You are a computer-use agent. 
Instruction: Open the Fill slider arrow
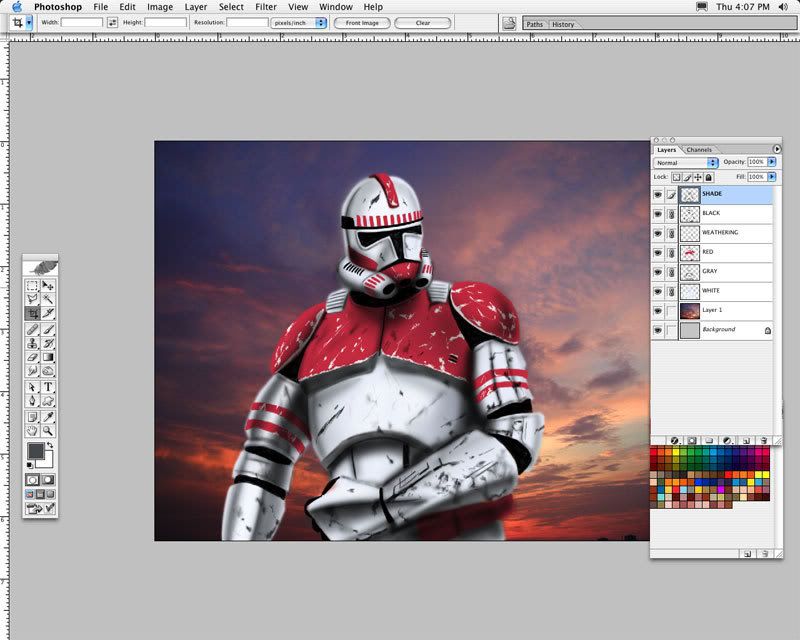[771, 177]
